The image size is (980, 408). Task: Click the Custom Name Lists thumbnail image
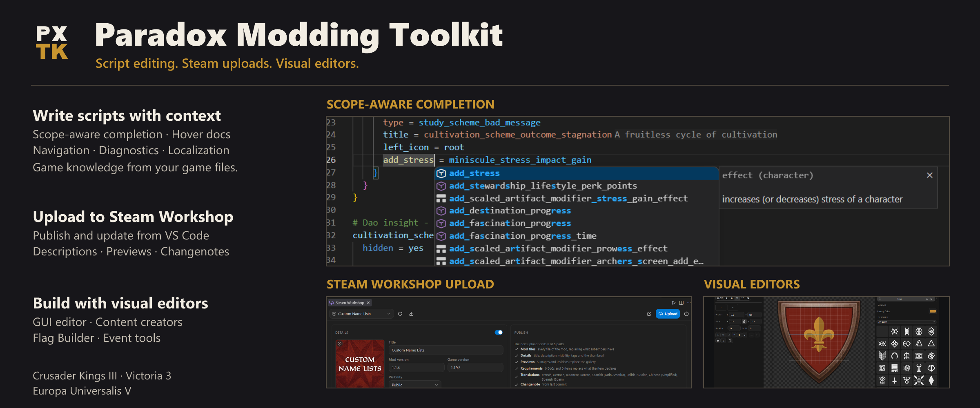coord(360,363)
